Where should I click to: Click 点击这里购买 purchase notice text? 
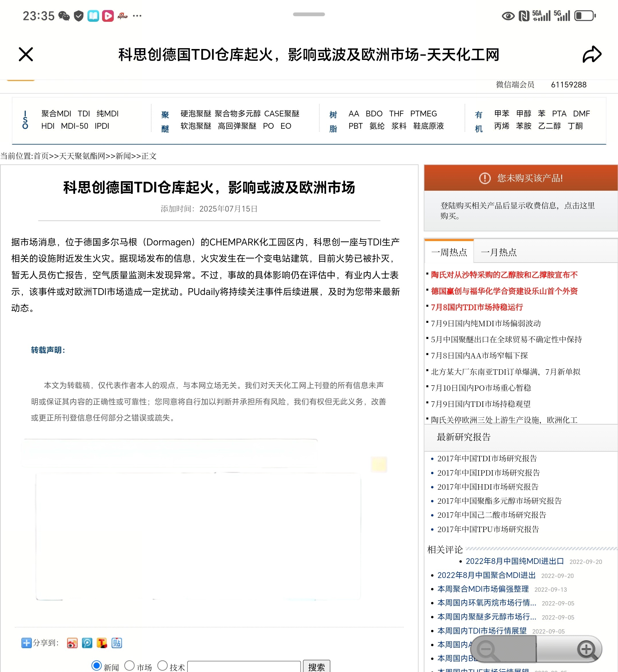[518, 211]
